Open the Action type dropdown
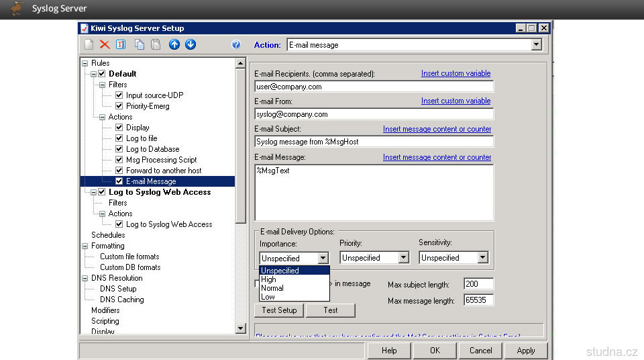Viewport: 644px width, 360px height. click(536, 45)
